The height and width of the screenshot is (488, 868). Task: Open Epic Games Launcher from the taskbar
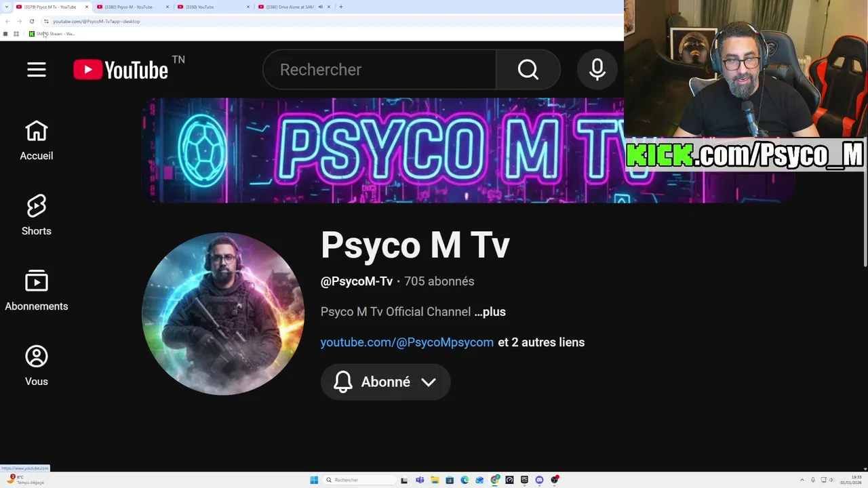(524, 480)
